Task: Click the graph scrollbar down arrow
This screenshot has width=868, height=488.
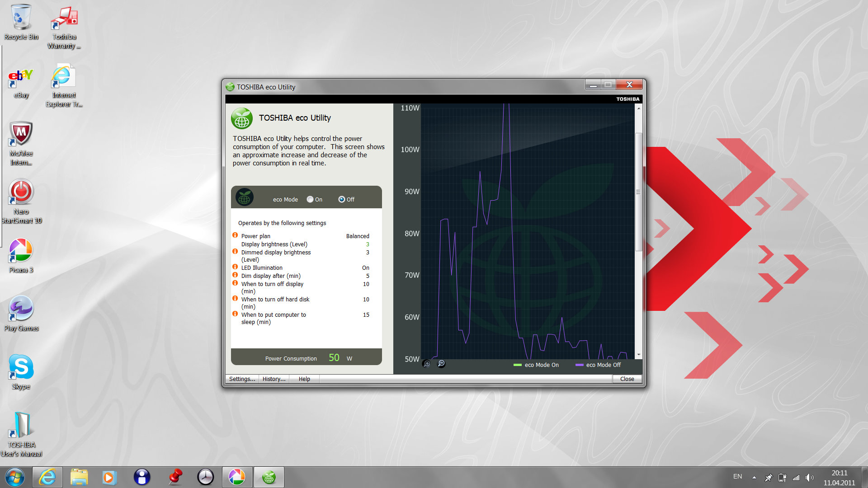Action: pyautogui.click(x=639, y=355)
